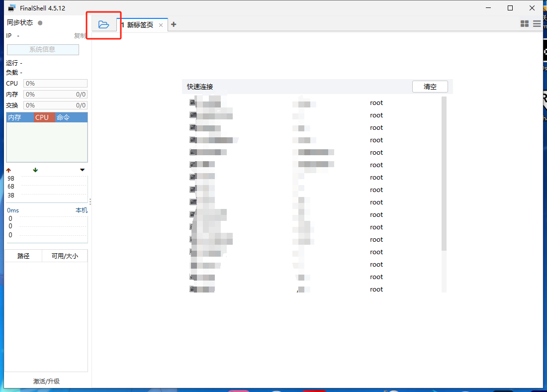
Task: Click the 0ms latency label
Action: 13,210
